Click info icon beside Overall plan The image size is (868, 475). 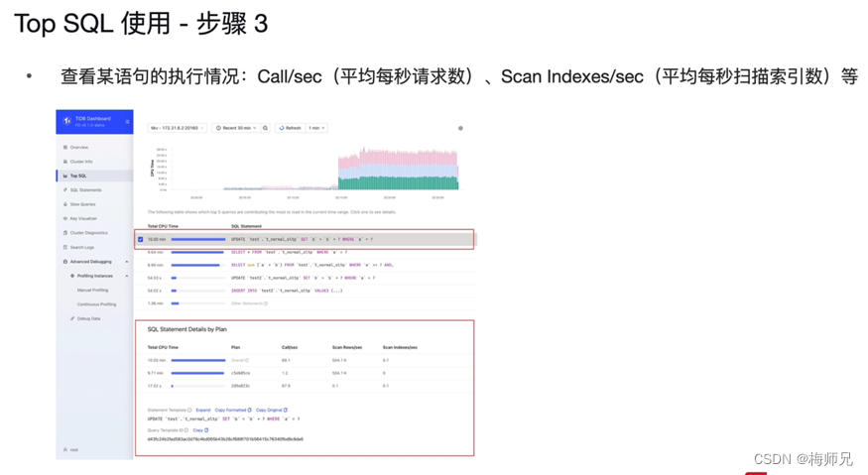(247, 360)
